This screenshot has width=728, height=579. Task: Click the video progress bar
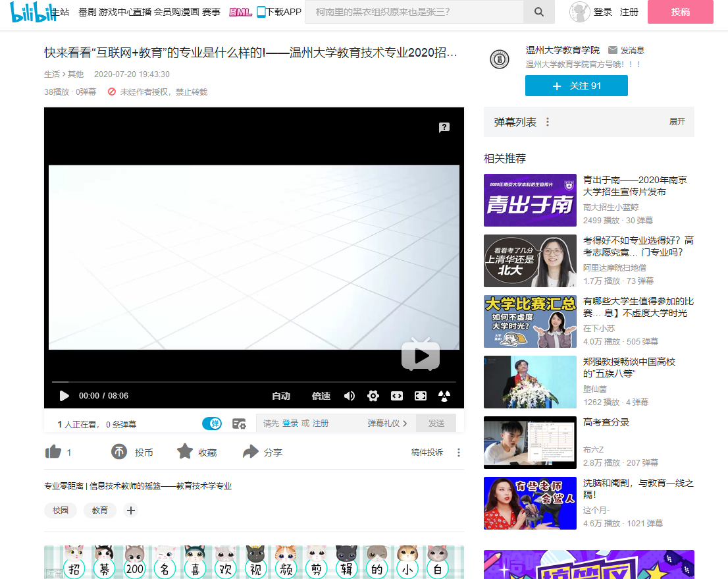pyautogui.click(x=253, y=381)
